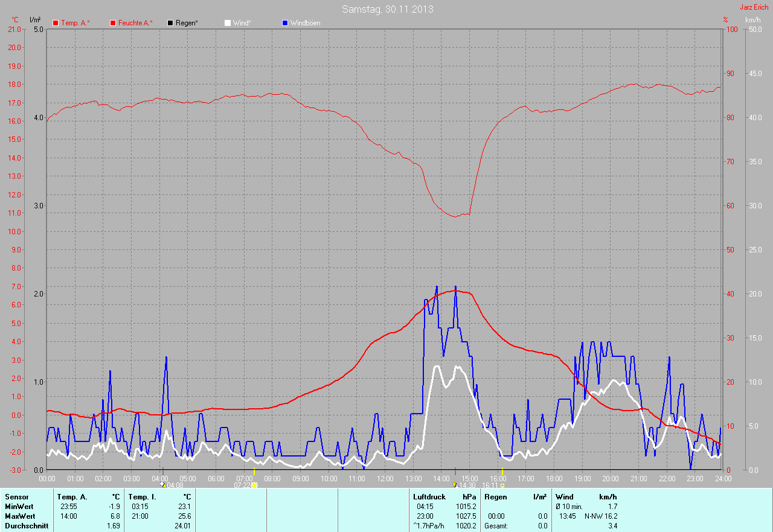
Task: Click the Feuchte A. legend label
Action: [x=135, y=23]
